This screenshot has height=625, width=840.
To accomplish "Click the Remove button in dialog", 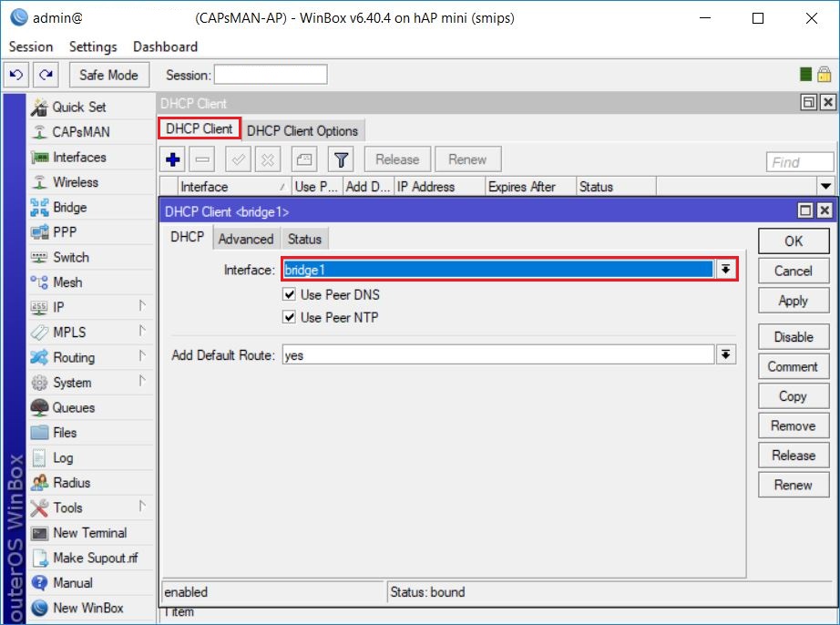I will coord(794,425).
